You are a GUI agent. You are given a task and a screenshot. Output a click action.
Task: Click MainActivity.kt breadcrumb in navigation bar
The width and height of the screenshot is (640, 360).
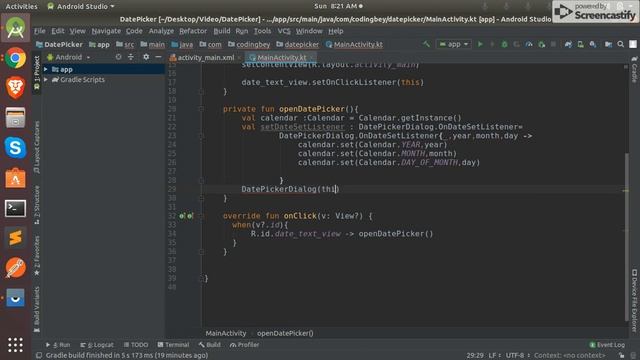(354, 44)
